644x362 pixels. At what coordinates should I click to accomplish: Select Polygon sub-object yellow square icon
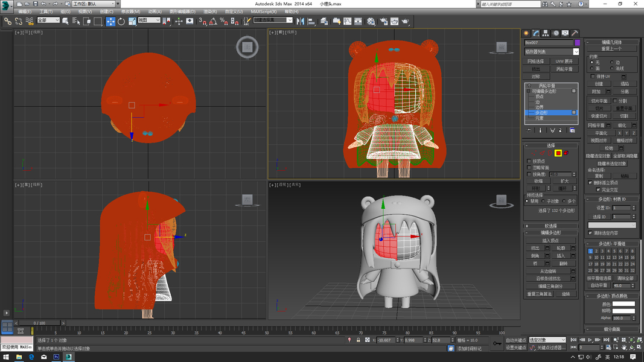(558, 153)
